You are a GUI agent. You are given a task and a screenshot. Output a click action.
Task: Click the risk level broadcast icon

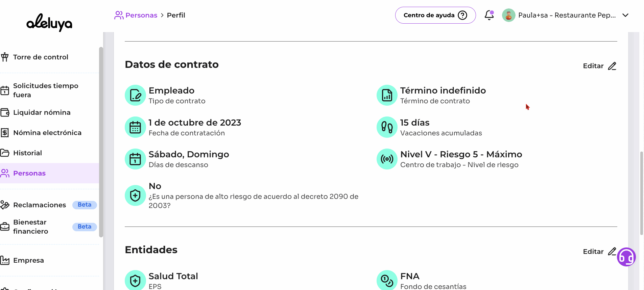[387, 159]
